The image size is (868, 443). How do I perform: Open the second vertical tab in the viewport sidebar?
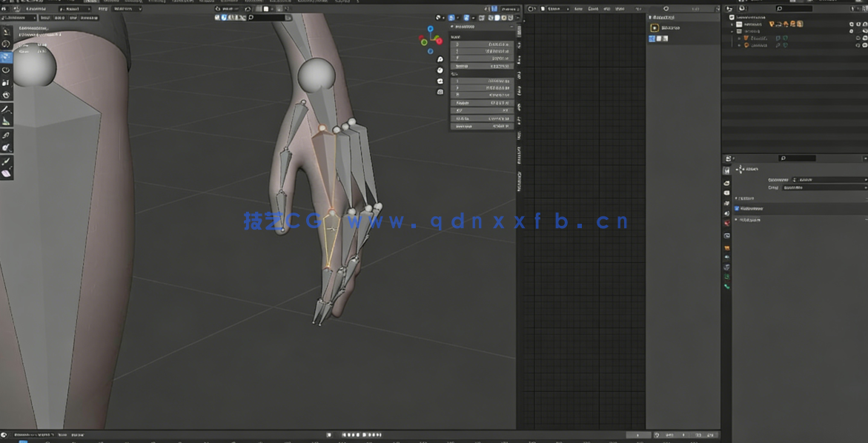[x=519, y=46]
